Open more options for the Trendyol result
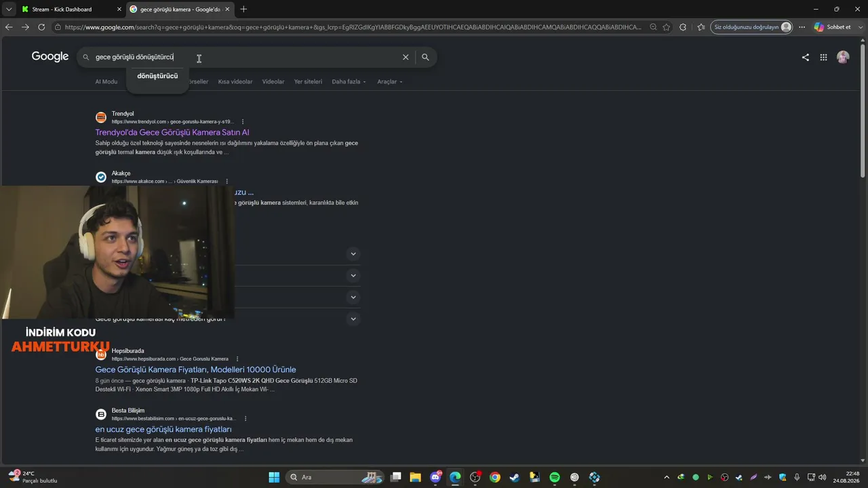868x488 pixels. (x=243, y=122)
